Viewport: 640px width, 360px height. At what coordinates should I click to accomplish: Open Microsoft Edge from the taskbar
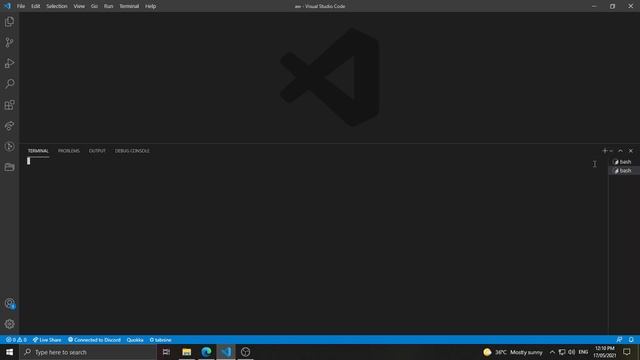206,352
